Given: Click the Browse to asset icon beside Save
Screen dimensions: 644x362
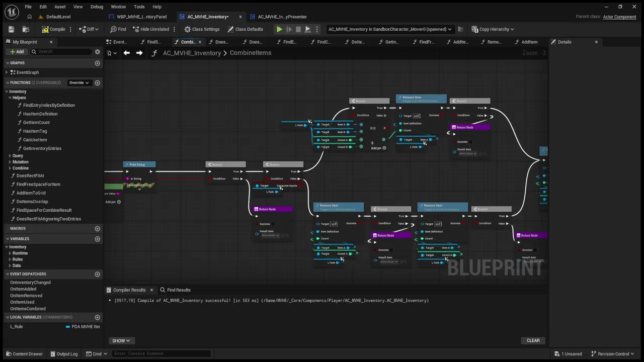Looking at the screenshot, I should point(25,29).
